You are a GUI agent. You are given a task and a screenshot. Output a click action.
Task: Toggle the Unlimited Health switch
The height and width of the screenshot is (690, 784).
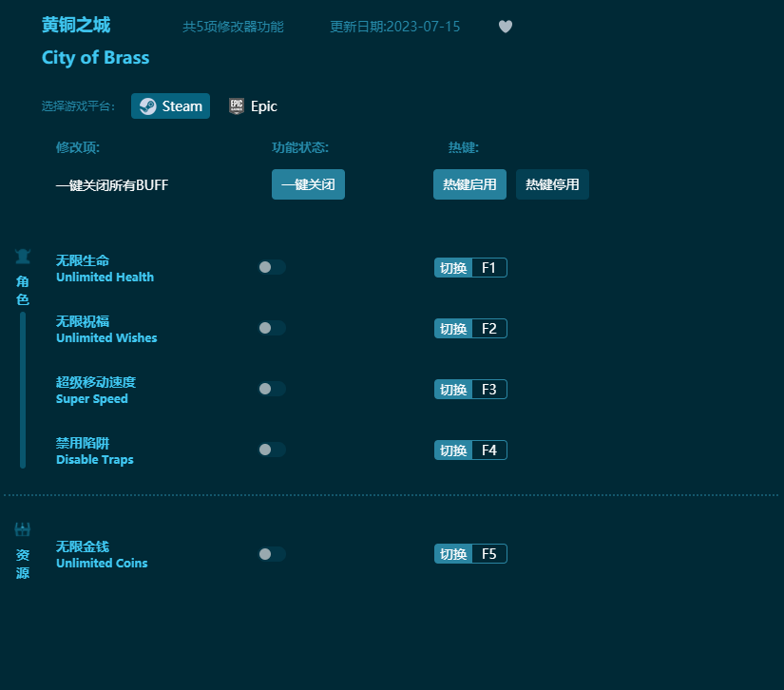click(x=272, y=267)
